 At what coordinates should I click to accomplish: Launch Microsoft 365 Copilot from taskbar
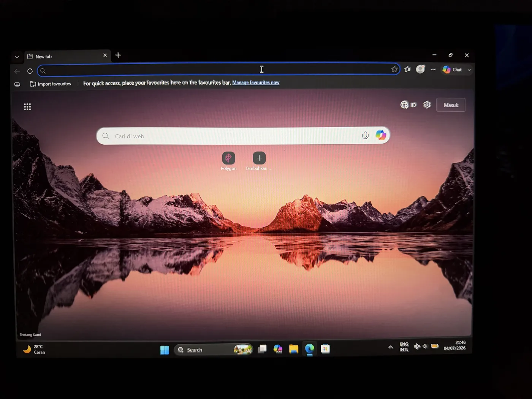click(x=278, y=349)
